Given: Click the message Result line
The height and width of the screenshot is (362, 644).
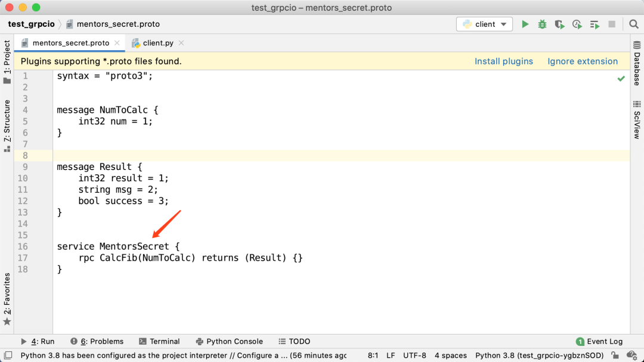Looking at the screenshot, I should tap(100, 167).
